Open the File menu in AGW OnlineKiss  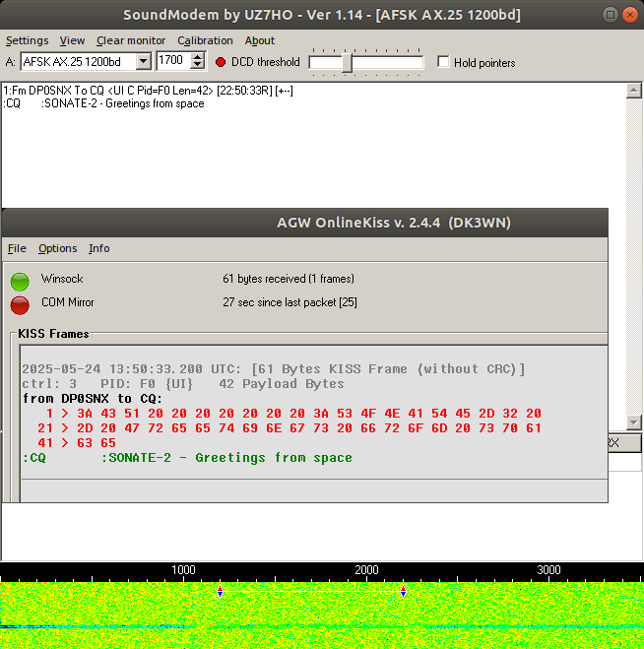17,248
